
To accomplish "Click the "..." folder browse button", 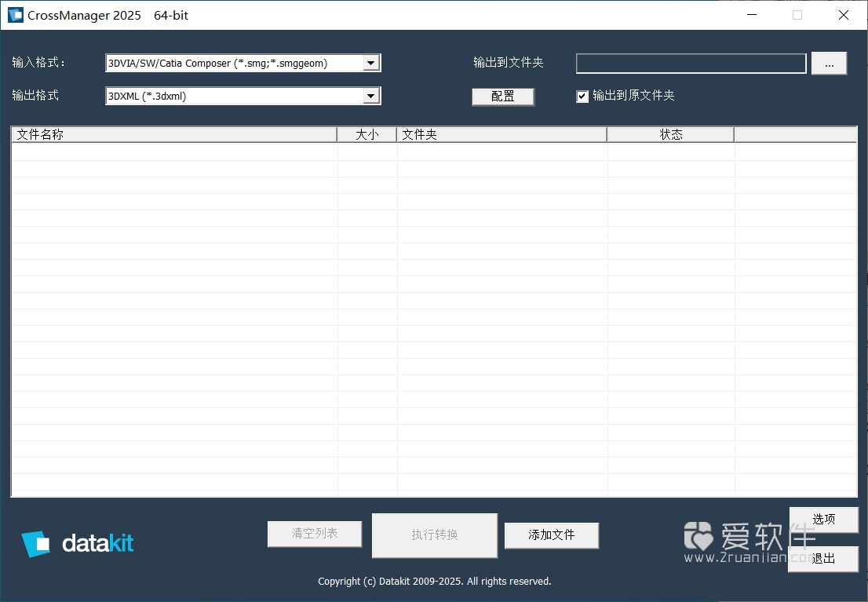I will (829, 64).
